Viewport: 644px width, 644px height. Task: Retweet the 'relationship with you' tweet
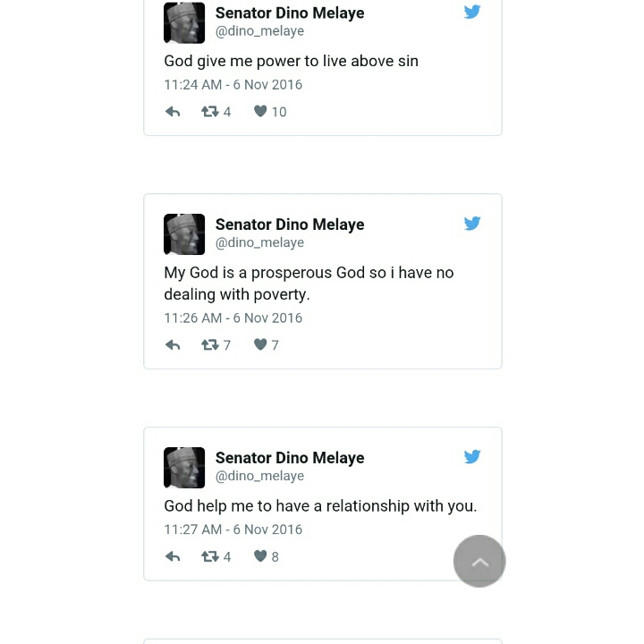[210, 556]
